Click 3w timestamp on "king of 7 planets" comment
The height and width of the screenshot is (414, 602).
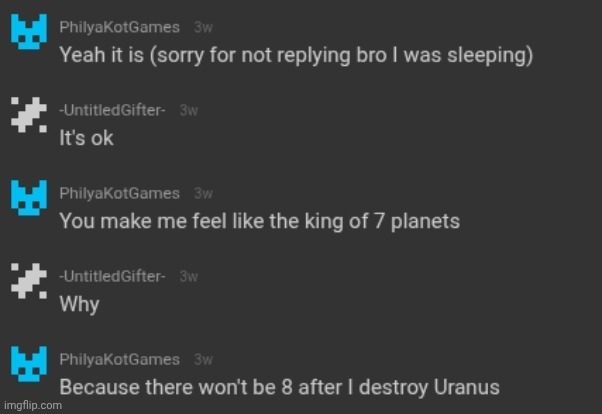(x=203, y=193)
